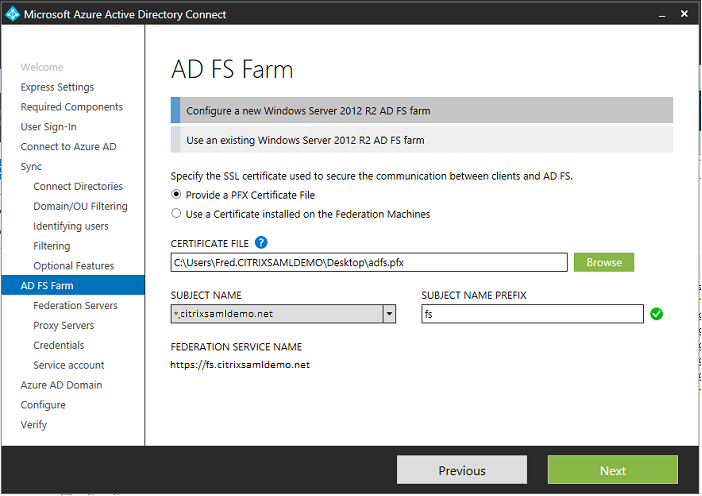Click the green validation checkmark icon
The width and height of the screenshot is (702, 496).
657,314
